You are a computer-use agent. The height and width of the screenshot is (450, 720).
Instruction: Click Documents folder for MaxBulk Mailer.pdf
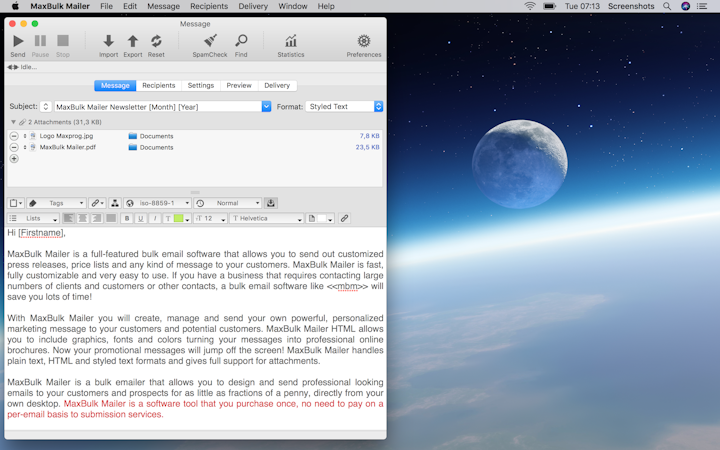151,147
